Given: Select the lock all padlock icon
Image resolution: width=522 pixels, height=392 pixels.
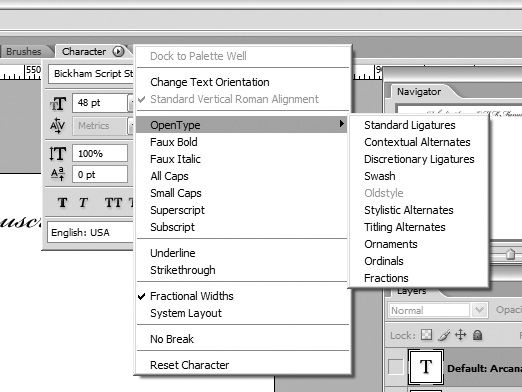Looking at the screenshot, I should pos(478,335).
